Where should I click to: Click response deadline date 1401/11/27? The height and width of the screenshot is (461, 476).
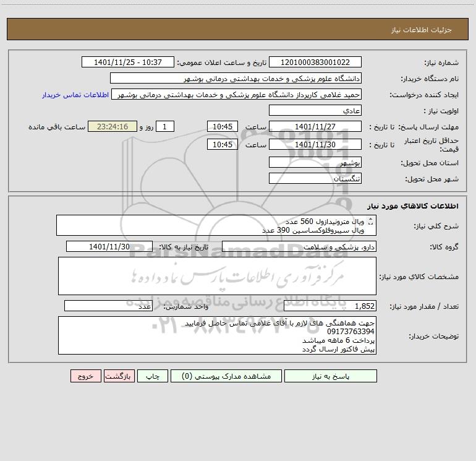(315, 126)
